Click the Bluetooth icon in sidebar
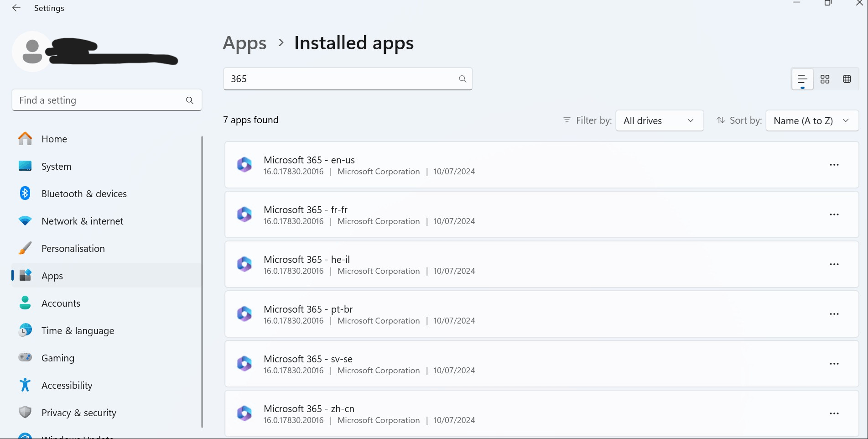868x439 pixels. pos(25,193)
